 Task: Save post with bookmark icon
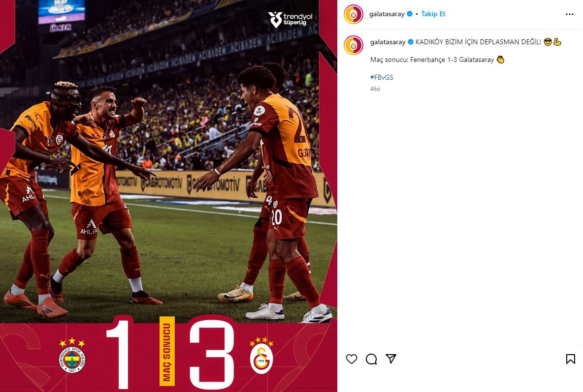(x=570, y=359)
